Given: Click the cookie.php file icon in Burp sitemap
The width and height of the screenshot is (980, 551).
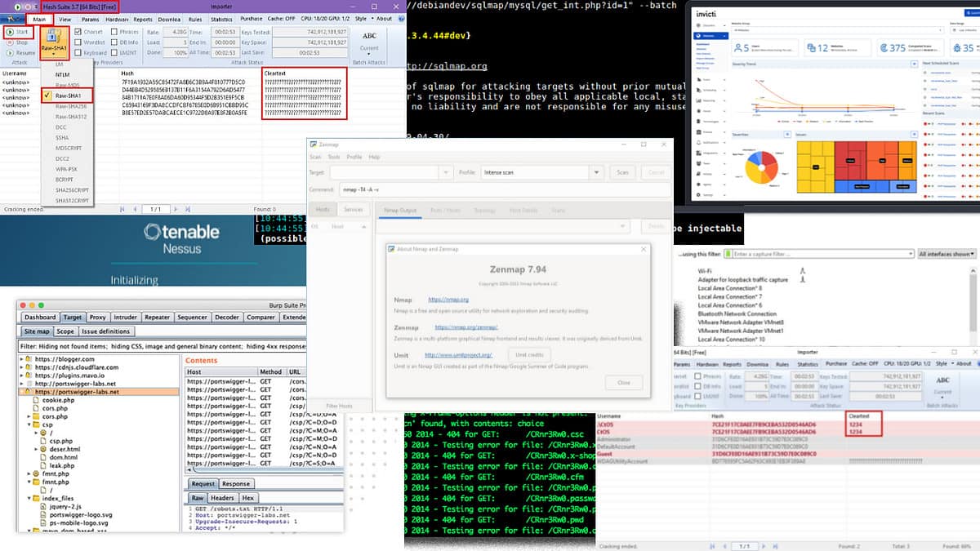Looking at the screenshot, I should pos(35,401).
